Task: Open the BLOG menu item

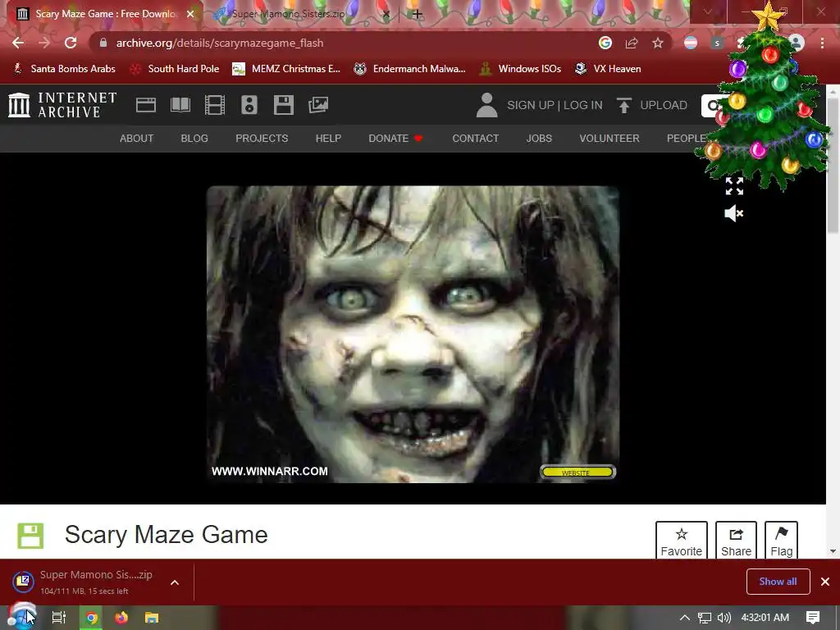Action: [x=194, y=138]
